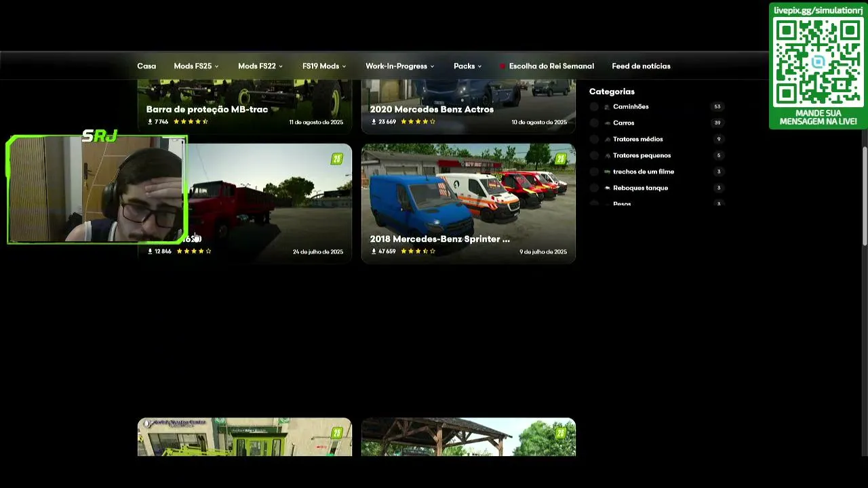This screenshot has height=488, width=868.
Task: Click the star rating on Actros card
Action: point(418,122)
